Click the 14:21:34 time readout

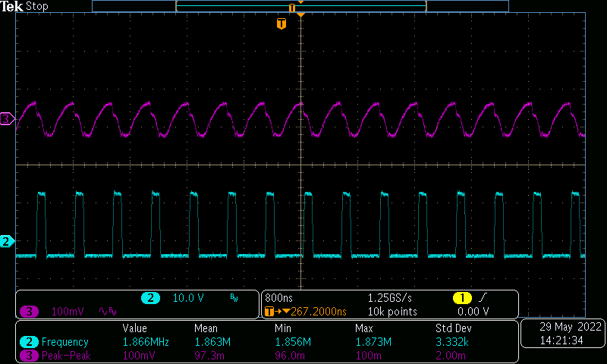coord(561,340)
